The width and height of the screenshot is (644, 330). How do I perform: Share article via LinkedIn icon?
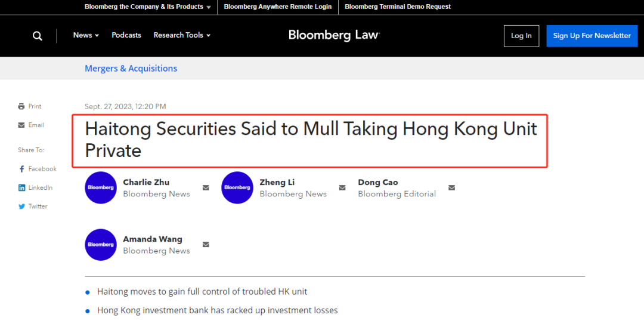[21, 187]
